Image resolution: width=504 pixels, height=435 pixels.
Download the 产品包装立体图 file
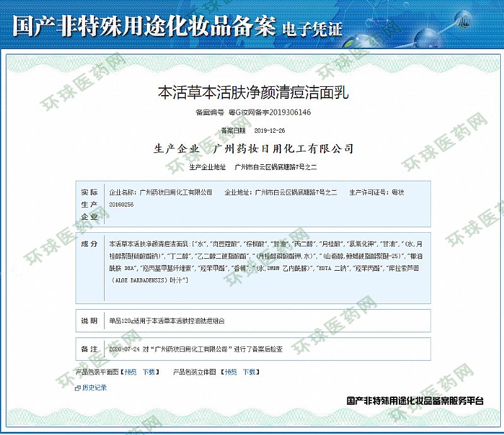(249, 372)
